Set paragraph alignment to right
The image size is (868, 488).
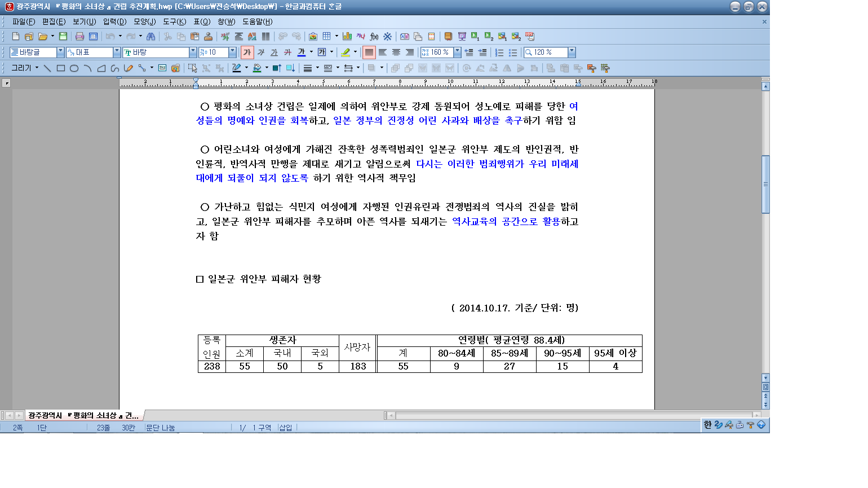(410, 52)
